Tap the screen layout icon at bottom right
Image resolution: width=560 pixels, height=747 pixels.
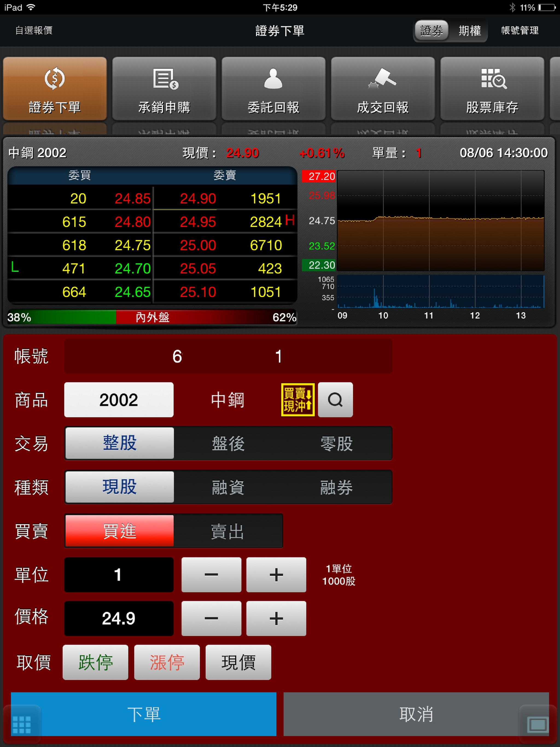(538, 725)
